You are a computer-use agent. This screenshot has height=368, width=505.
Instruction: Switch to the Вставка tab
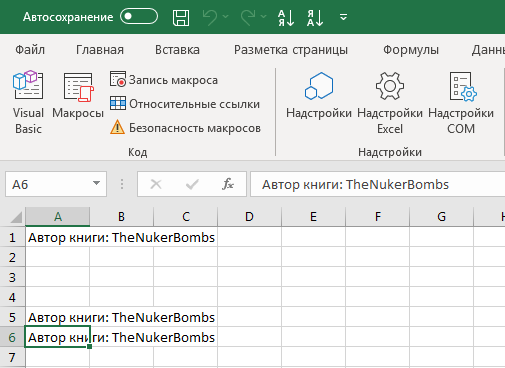coord(177,50)
